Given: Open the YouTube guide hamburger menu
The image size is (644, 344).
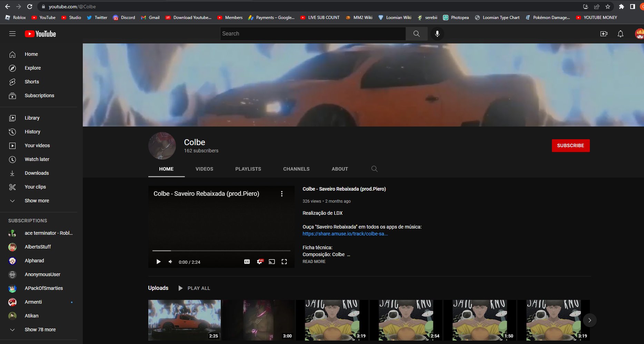Looking at the screenshot, I should (12, 33).
